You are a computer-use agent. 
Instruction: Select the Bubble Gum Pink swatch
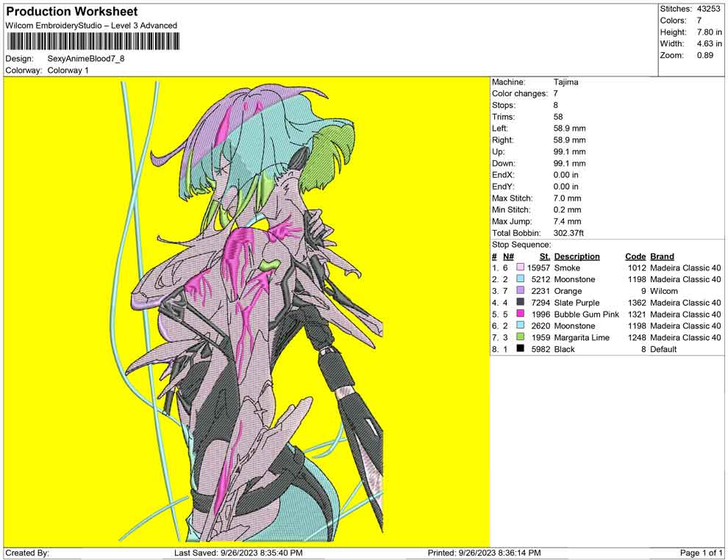[x=521, y=314]
